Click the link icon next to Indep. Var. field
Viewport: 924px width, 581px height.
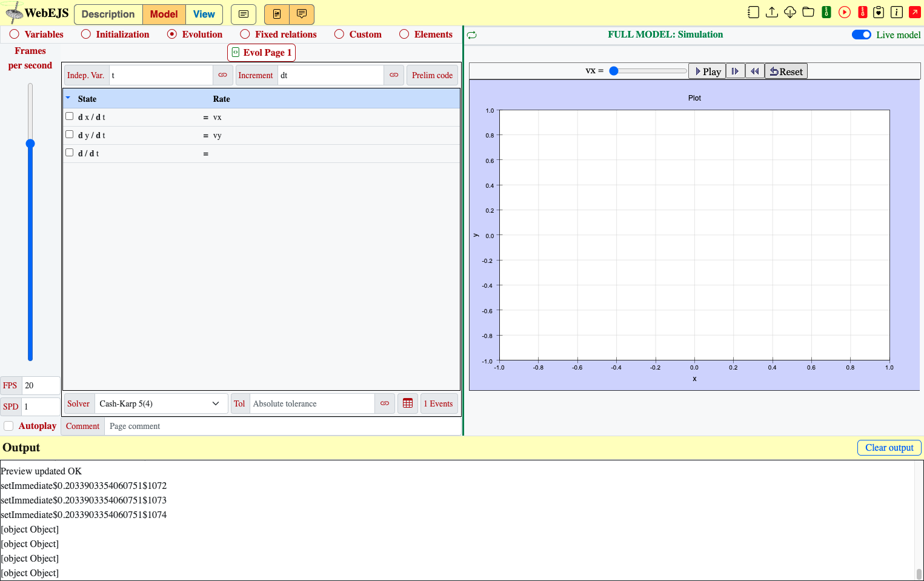coord(223,75)
